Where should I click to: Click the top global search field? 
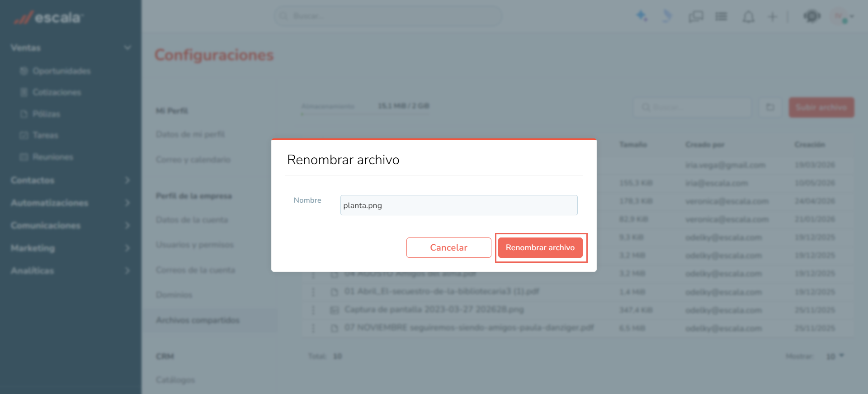[x=388, y=16]
